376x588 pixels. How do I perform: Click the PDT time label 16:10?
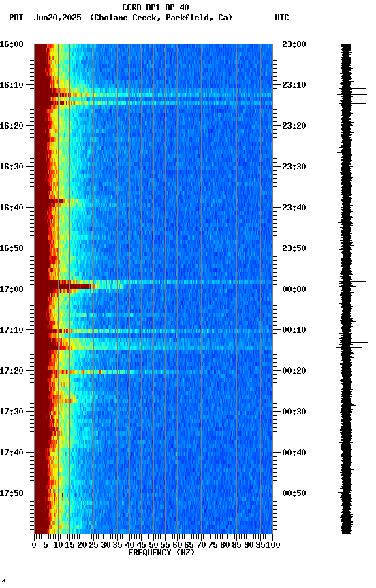coord(12,85)
